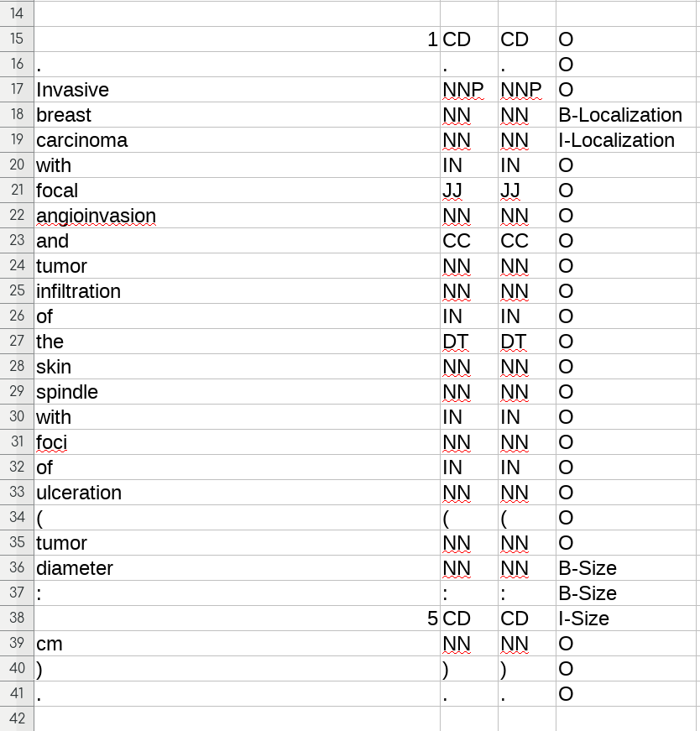700x731 pixels.
Task: Click row header 14 to select the row
Action: point(17,13)
